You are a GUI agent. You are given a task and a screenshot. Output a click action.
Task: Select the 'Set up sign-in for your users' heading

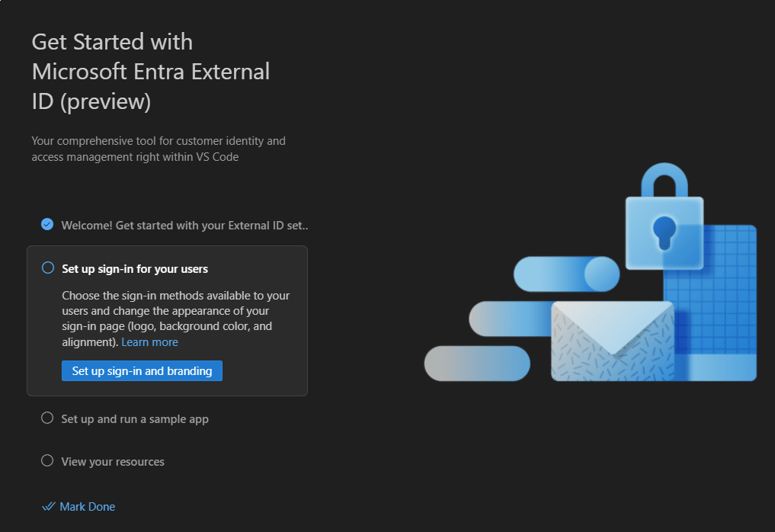[x=135, y=269]
